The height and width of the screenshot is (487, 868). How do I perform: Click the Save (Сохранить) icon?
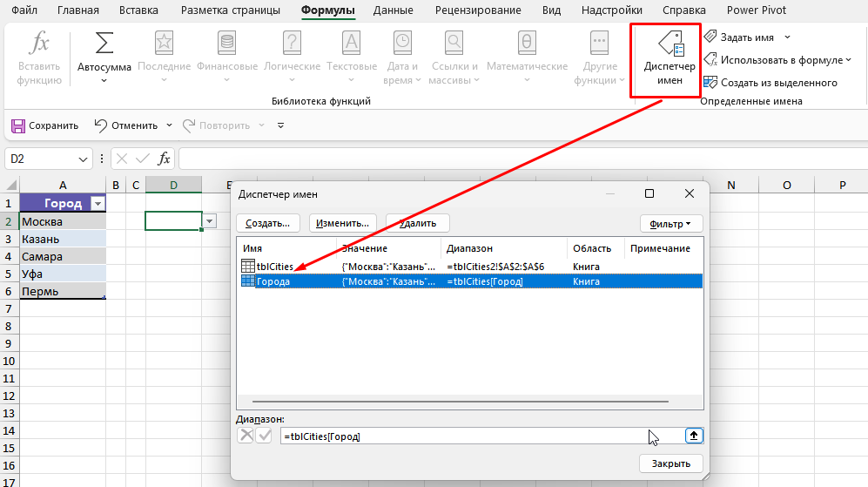[18, 125]
